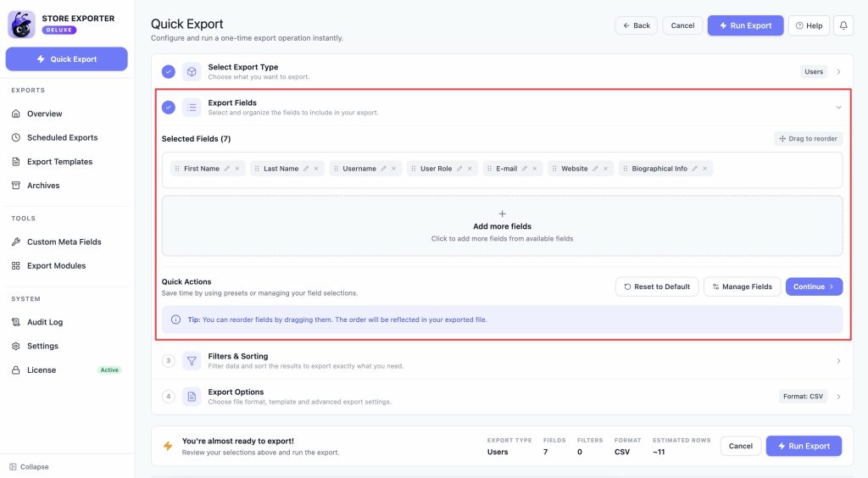Remove the Website field chip
Viewport: 868px width, 478px height.
pos(605,169)
